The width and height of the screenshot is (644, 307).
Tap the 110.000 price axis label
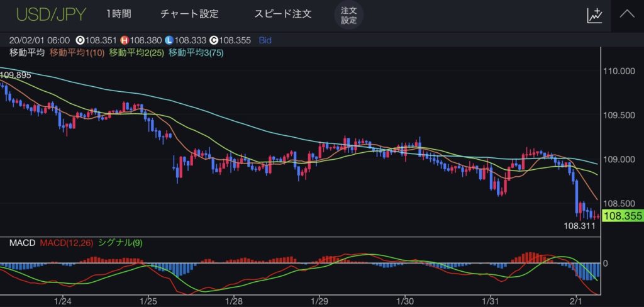click(x=619, y=71)
